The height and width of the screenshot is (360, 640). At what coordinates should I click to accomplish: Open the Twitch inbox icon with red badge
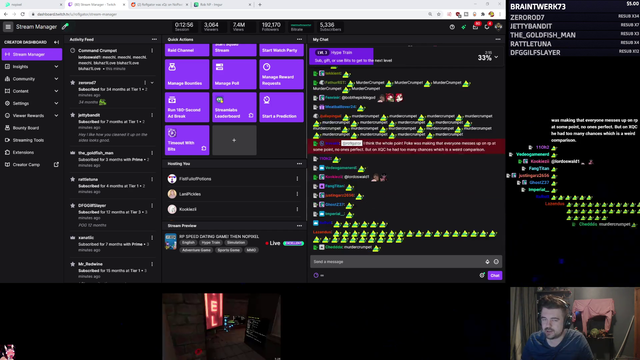[476, 27]
